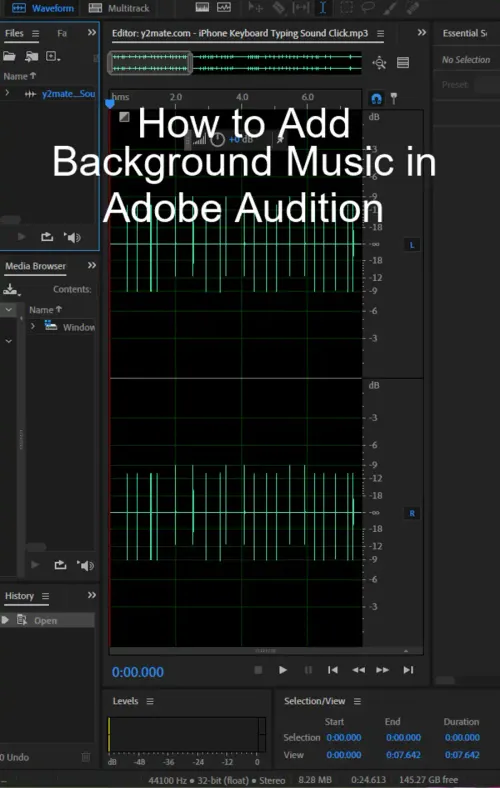The image size is (500, 788).
Task: Switch to the Fa tab beside Files
Action: [62, 33]
